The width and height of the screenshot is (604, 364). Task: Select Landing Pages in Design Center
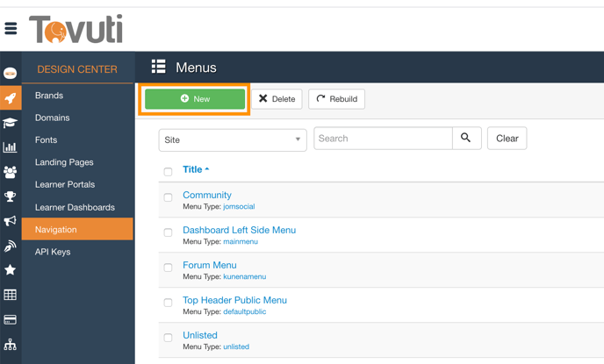pyautogui.click(x=64, y=162)
